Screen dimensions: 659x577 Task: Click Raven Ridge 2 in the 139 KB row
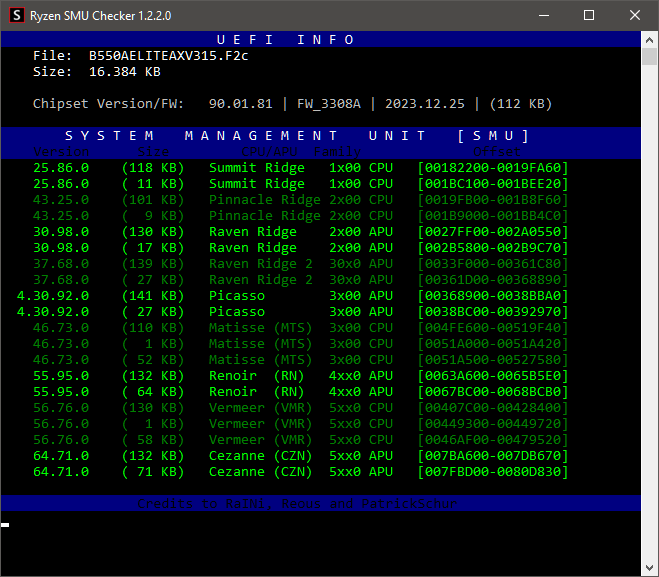(x=261, y=263)
